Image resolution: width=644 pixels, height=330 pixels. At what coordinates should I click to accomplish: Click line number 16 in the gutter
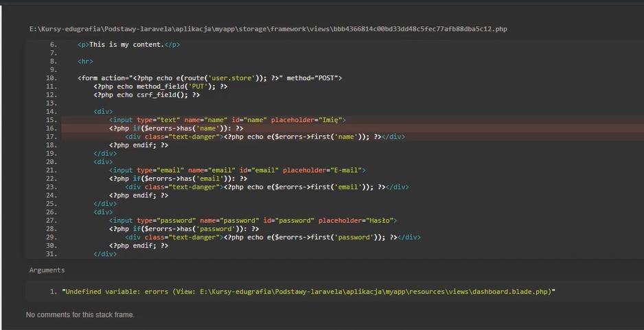[x=51, y=128]
